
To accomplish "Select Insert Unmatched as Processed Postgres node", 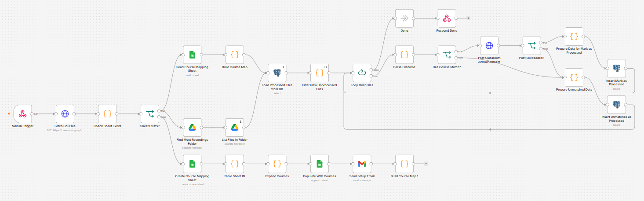I will point(616,105).
